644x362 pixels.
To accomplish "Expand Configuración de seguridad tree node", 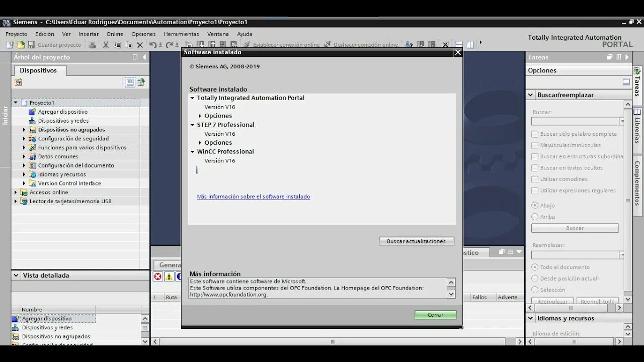I will (24, 139).
